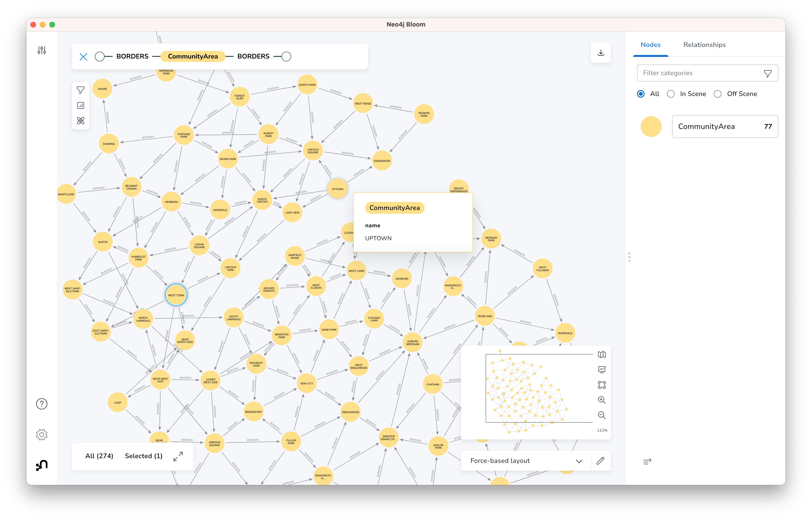
Task: Select the LOOP node
Action: click(117, 402)
